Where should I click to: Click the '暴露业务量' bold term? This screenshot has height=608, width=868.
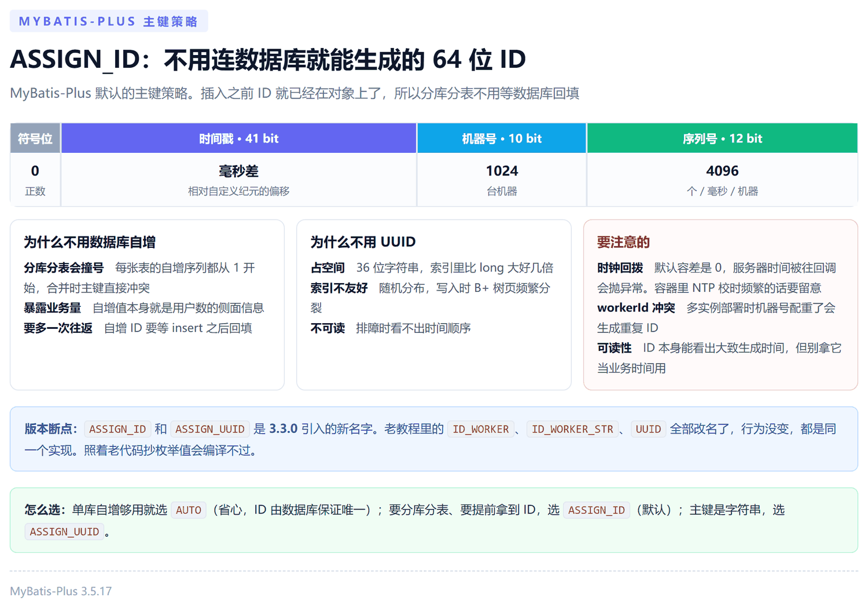[x=53, y=308]
